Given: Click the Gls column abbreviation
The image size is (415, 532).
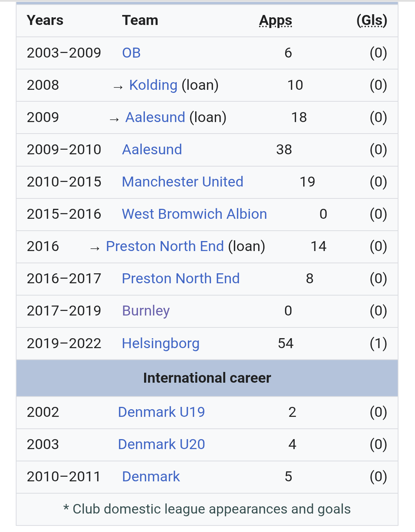Looking at the screenshot, I should pyautogui.click(x=372, y=21).
